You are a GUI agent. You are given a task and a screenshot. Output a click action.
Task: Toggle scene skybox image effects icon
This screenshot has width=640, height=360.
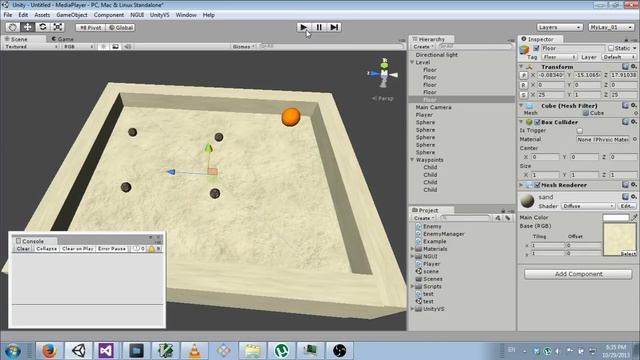pos(116,47)
